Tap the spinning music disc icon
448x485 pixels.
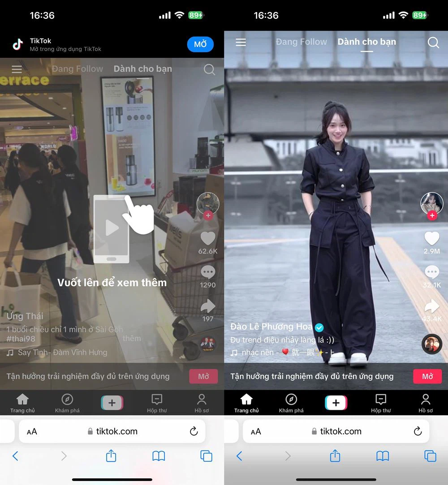[x=431, y=344]
